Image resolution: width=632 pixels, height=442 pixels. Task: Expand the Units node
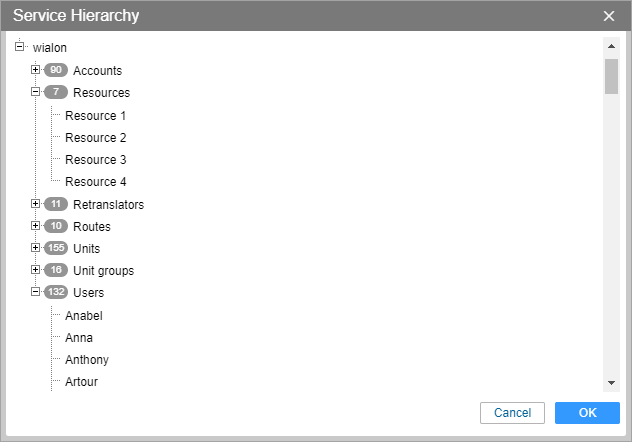pyautogui.click(x=35, y=248)
